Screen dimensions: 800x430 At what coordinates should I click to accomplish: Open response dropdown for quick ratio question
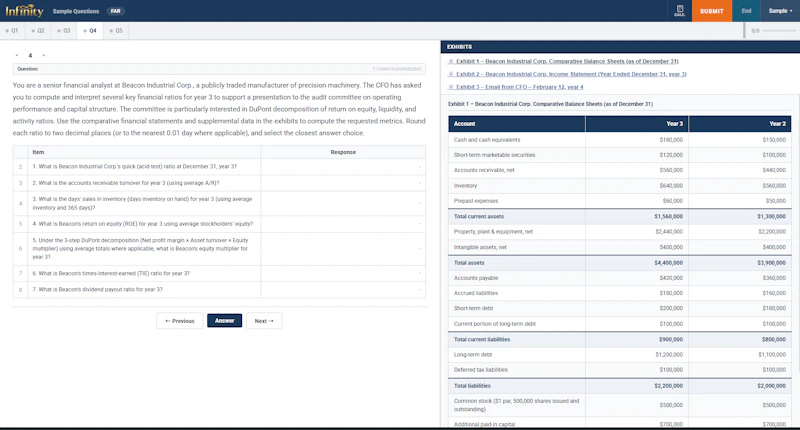pos(343,166)
